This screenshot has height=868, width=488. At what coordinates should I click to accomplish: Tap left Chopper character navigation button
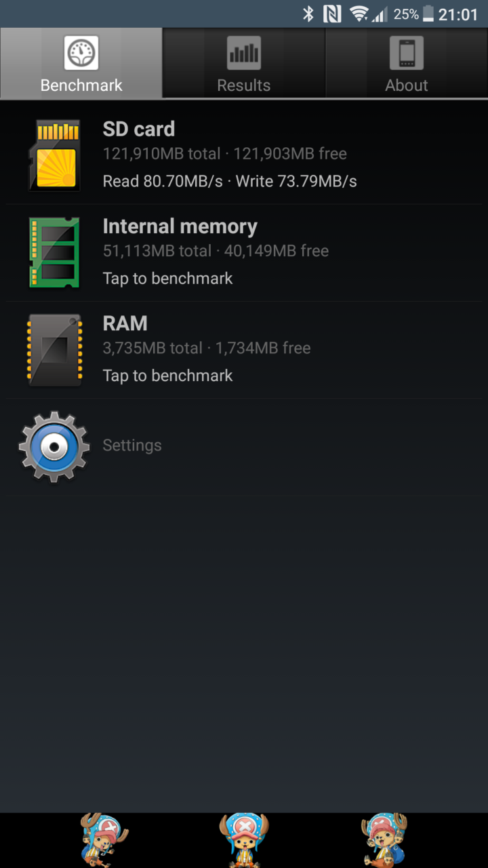pos(103,840)
